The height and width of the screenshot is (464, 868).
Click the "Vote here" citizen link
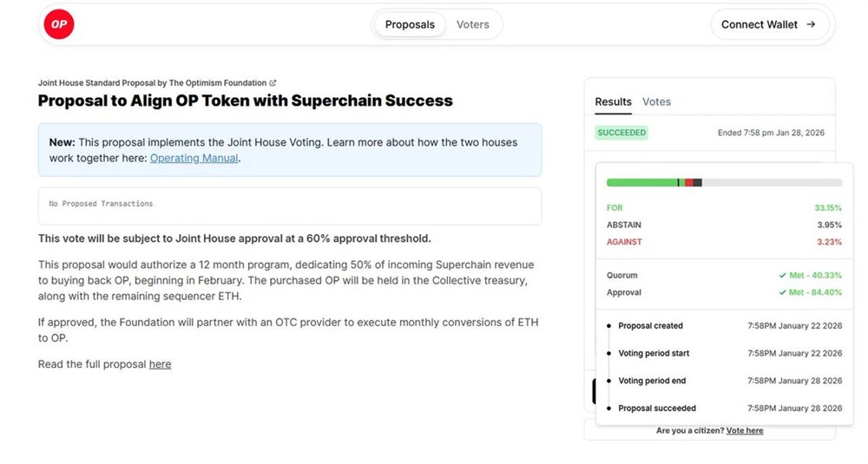pos(745,431)
